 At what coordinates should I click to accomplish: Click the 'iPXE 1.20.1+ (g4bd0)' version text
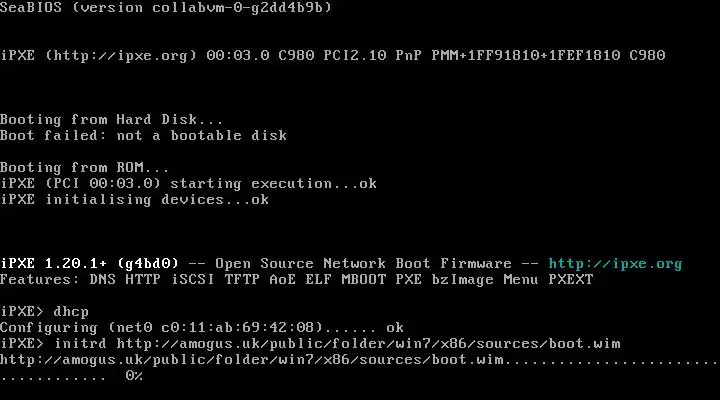point(89,264)
